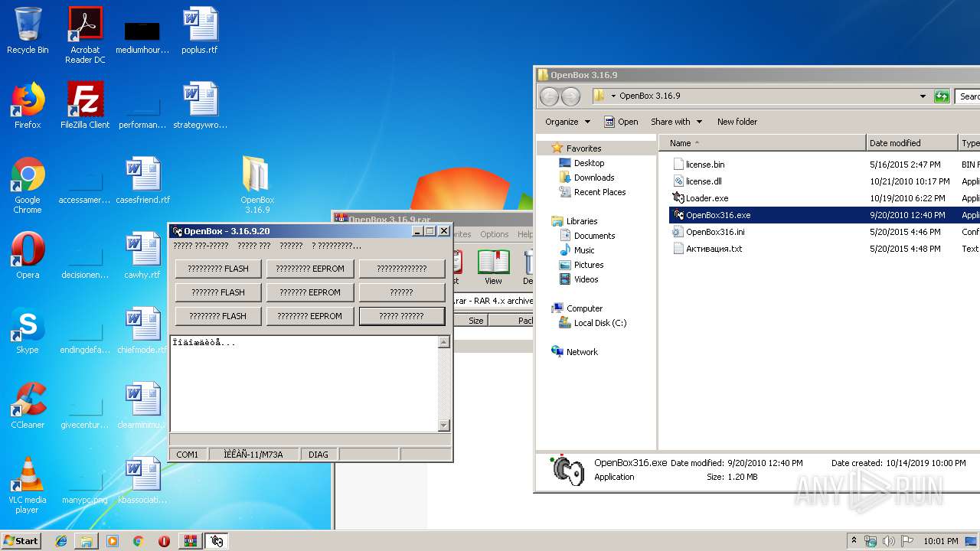Click the Windows Media Player taskbar icon
Screen dimensions: 980x551
coord(113,541)
